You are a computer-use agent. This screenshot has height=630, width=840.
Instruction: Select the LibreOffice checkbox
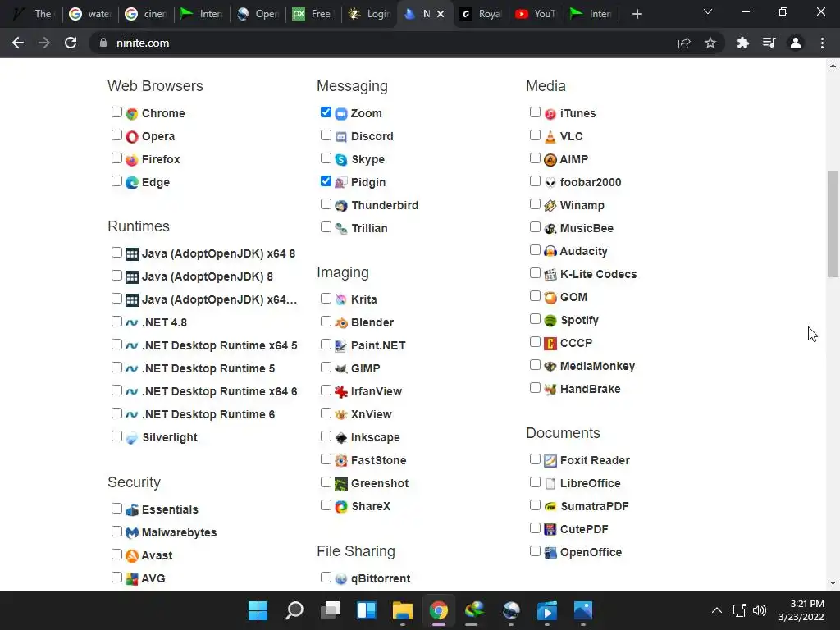pyautogui.click(x=535, y=482)
